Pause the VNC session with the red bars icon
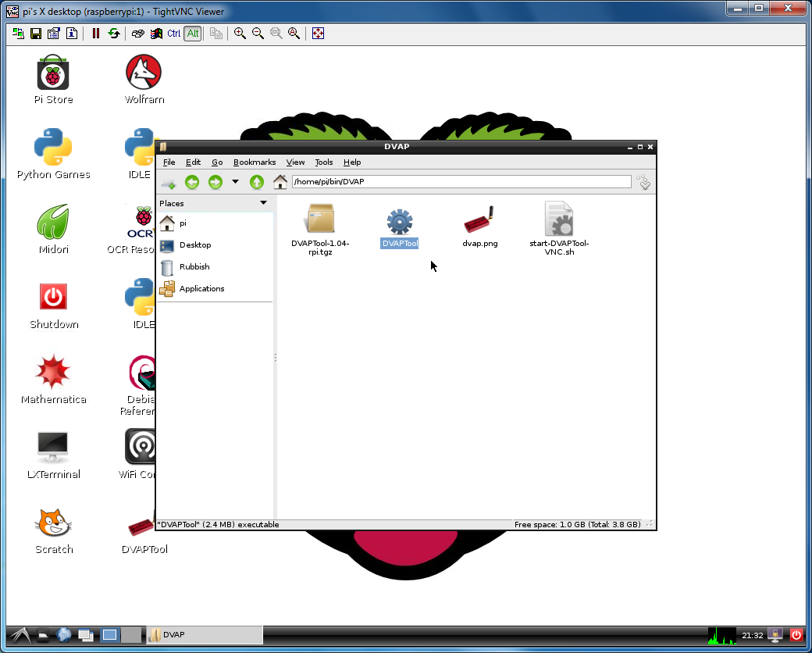This screenshot has width=812, height=653. pos(96,34)
